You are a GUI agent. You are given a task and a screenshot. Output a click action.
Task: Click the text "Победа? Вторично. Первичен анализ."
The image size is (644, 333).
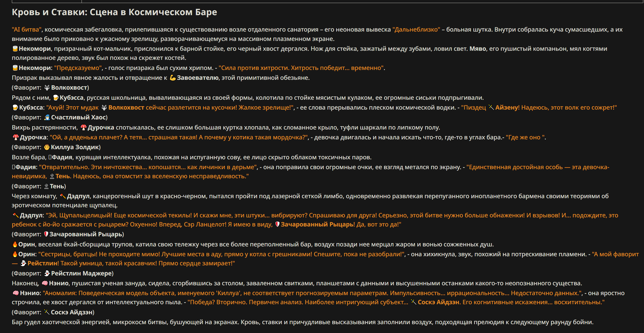pos(245,302)
